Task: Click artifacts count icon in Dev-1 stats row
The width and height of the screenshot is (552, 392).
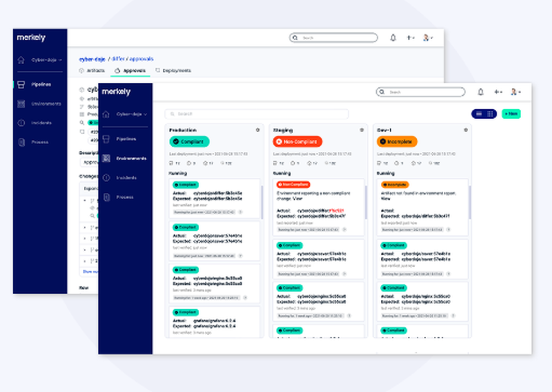Action: coord(379,163)
